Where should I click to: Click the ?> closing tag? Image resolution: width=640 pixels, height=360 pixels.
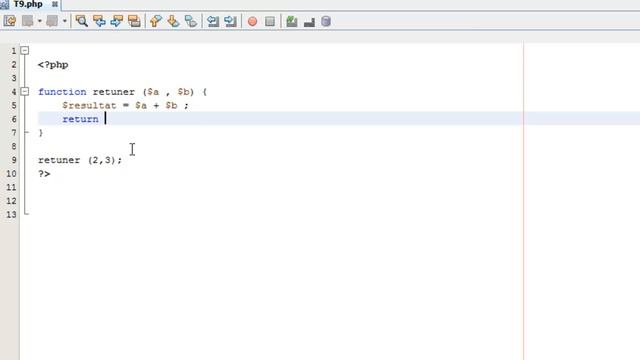pyautogui.click(x=44, y=173)
